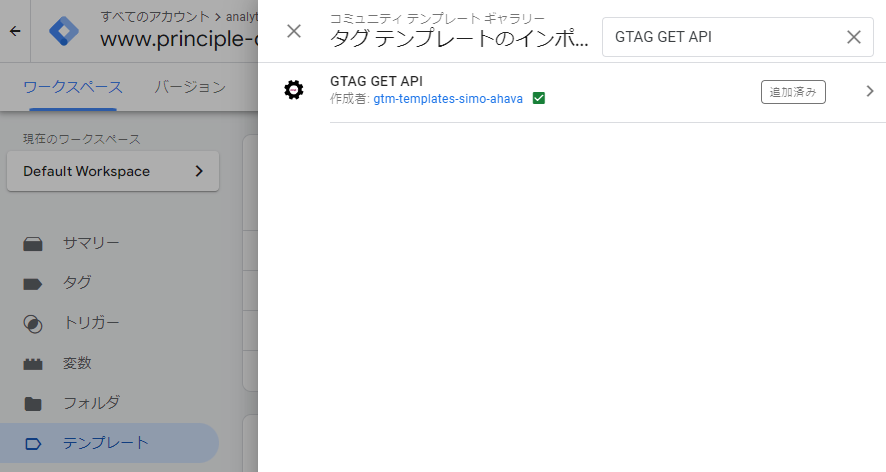
Task: Click the 変数 block icon
Action: pyautogui.click(x=33, y=363)
